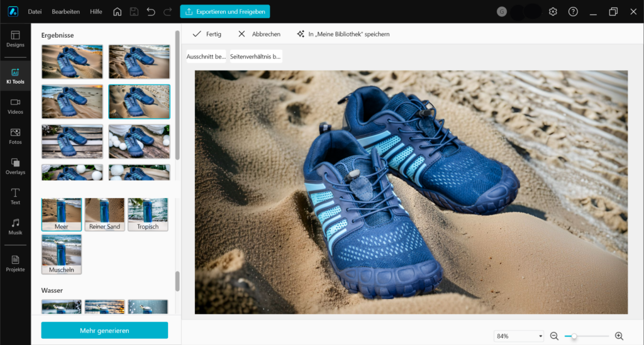Open the Designs sidebar panel
This screenshot has width=644, height=345.
[15, 39]
